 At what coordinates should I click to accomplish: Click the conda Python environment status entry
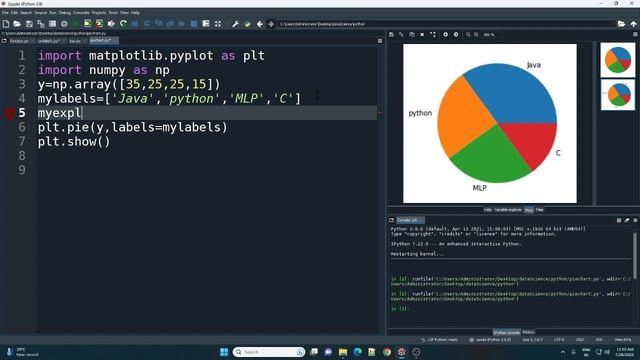[490, 340]
